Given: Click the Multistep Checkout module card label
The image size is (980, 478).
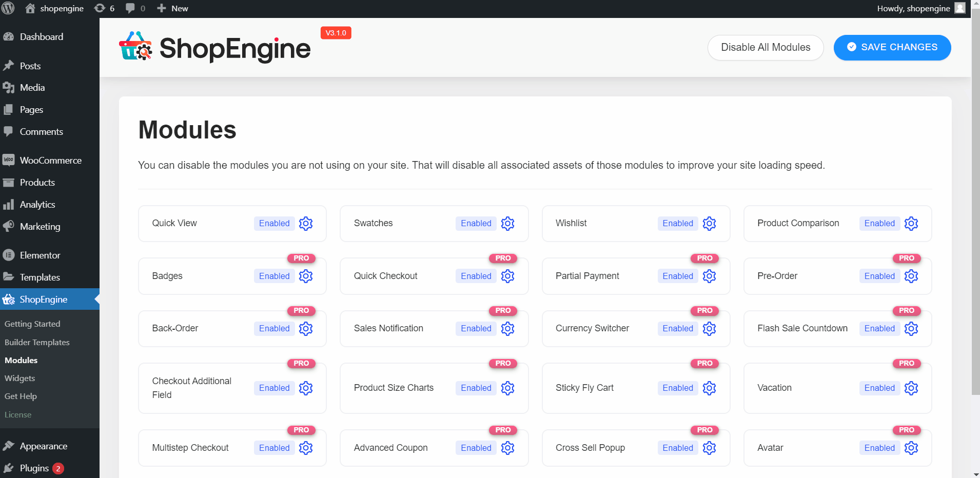Looking at the screenshot, I should coord(190,448).
